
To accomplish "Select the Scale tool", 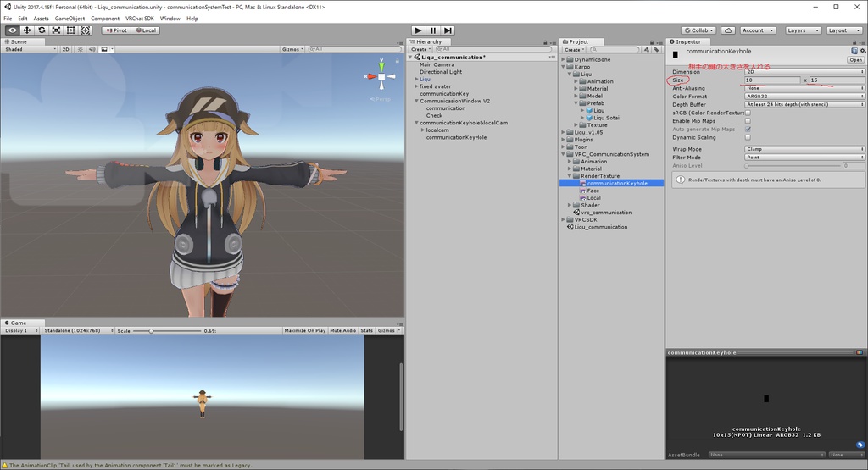I will [x=56, y=30].
